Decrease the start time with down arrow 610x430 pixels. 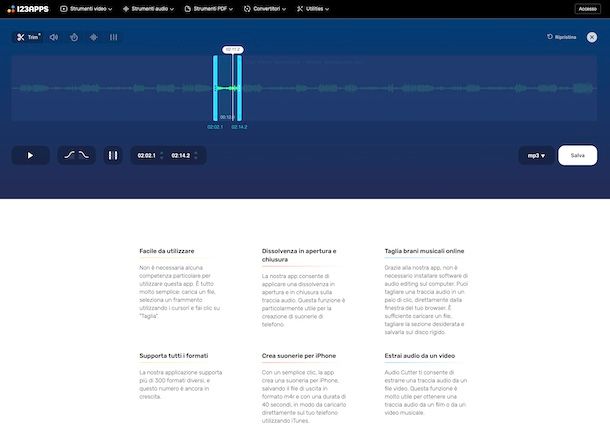pos(161,158)
